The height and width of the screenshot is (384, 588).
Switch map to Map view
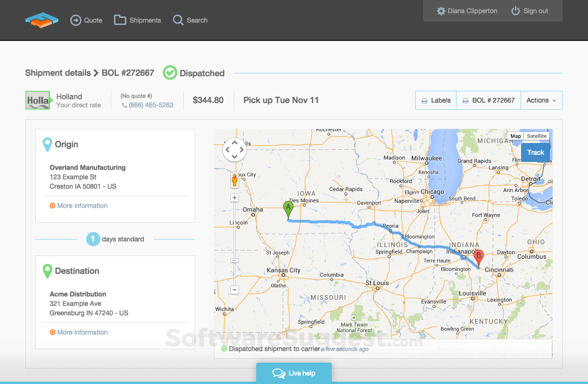[x=515, y=136]
